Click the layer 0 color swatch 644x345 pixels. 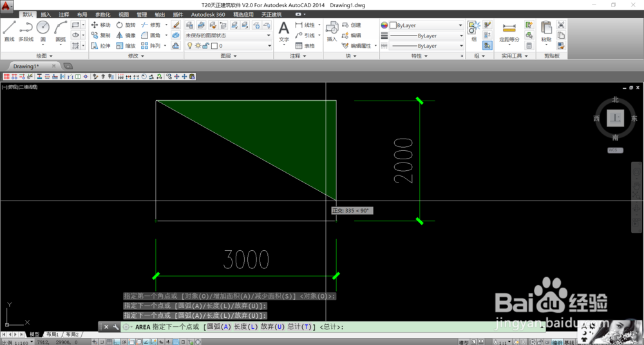(x=214, y=46)
